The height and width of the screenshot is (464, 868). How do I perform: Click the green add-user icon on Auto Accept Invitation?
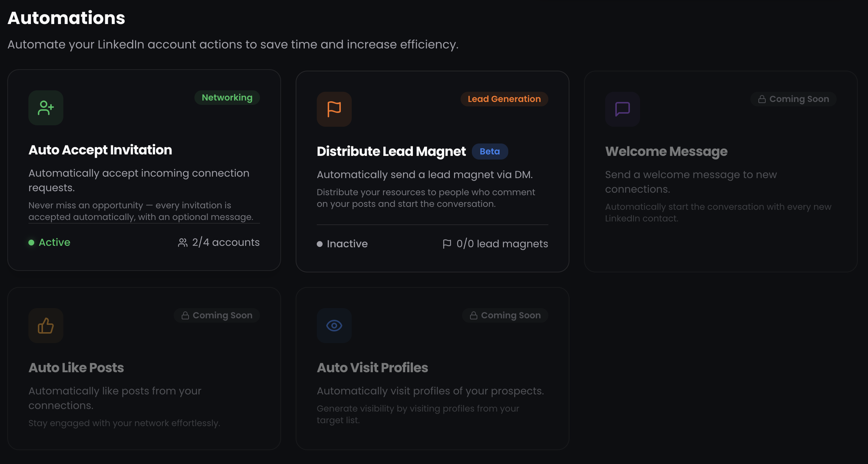click(46, 108)
